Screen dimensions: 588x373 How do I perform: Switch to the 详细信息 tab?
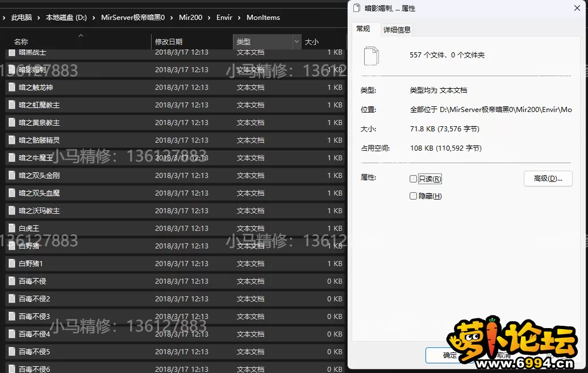tap(397, 30)
